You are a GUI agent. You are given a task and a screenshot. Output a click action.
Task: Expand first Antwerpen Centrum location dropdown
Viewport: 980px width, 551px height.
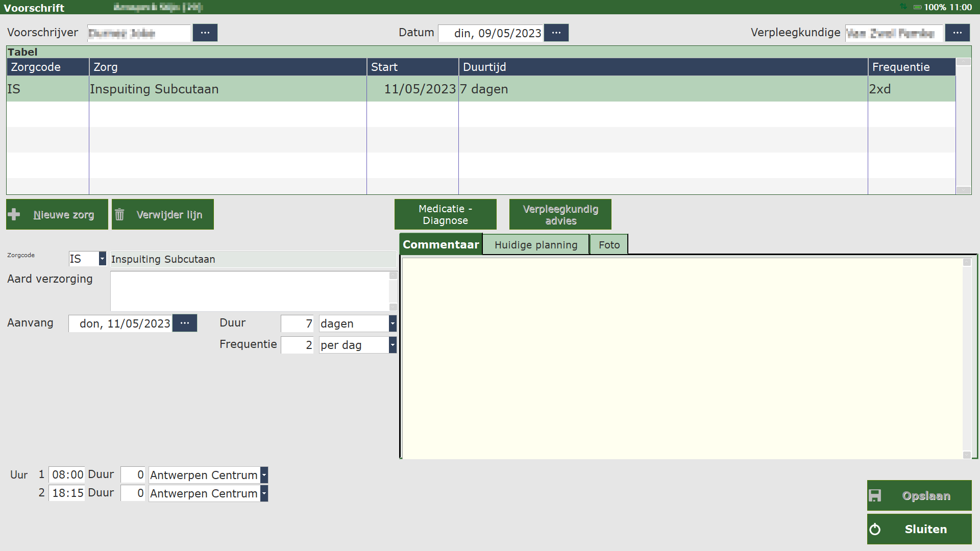pyautogui.click(x=264, y=475)
